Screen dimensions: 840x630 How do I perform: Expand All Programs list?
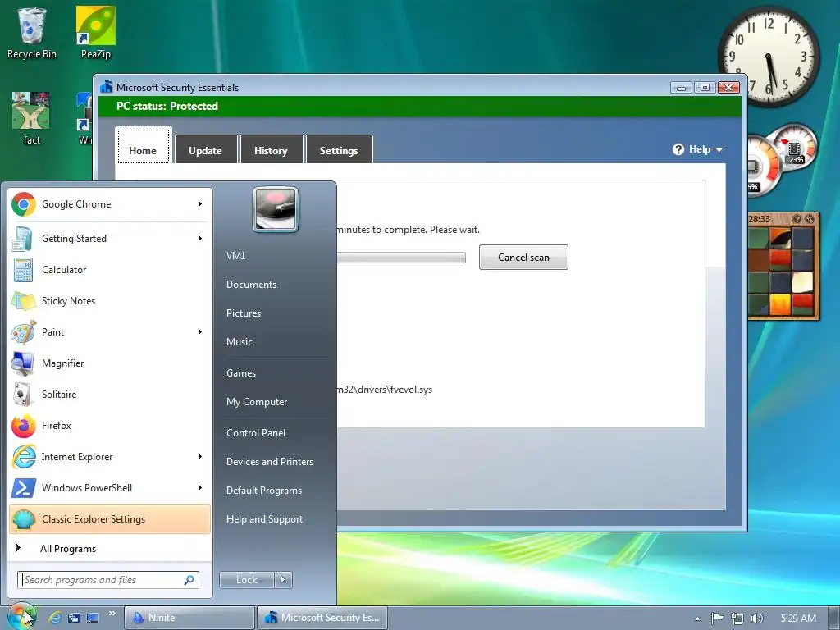tap(110, 548)
